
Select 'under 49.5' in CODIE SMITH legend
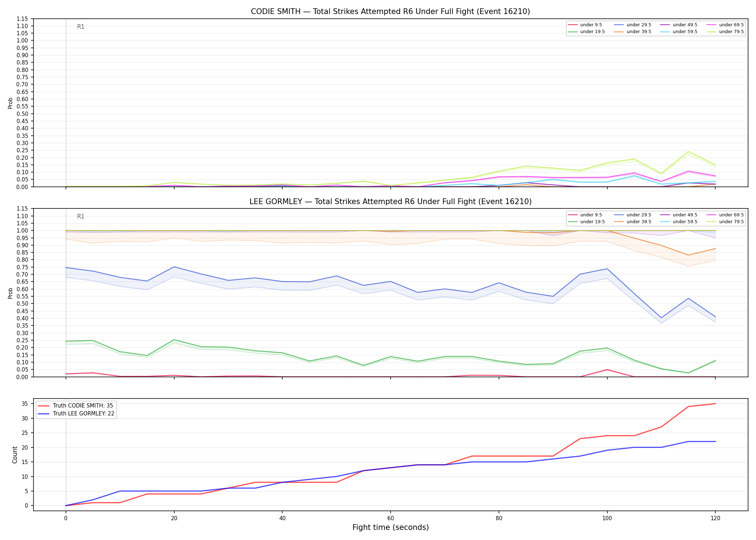tap(679, 25)
